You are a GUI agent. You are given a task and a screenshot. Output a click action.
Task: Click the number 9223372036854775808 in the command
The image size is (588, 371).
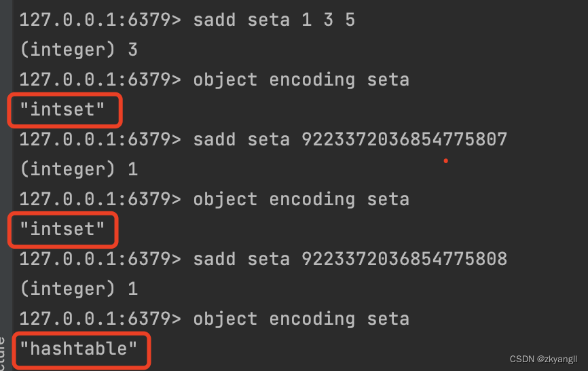tap(404, 259)
